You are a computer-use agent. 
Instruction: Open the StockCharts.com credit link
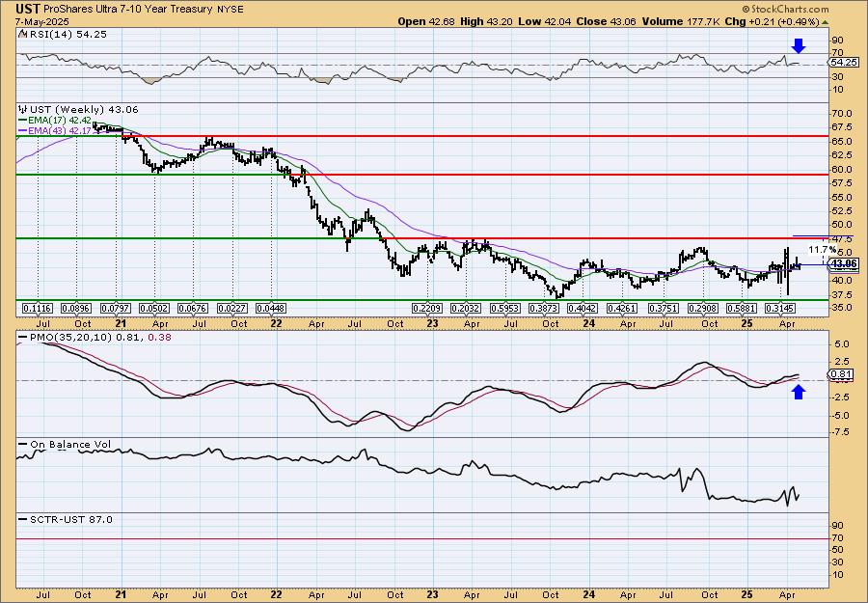tap(785, 9)
